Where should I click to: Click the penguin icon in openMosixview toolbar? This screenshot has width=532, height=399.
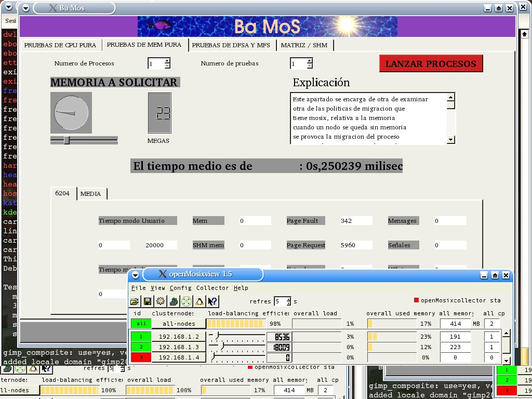(x=199, y=301)
